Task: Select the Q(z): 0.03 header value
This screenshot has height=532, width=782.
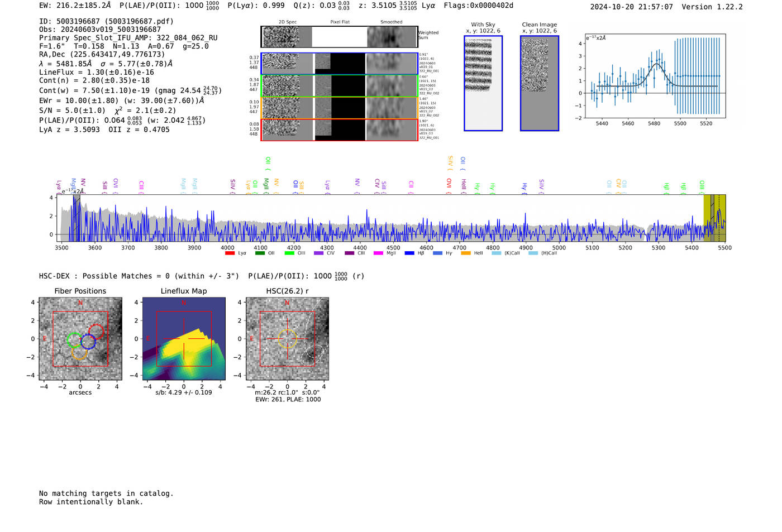Action: (322, 6)
